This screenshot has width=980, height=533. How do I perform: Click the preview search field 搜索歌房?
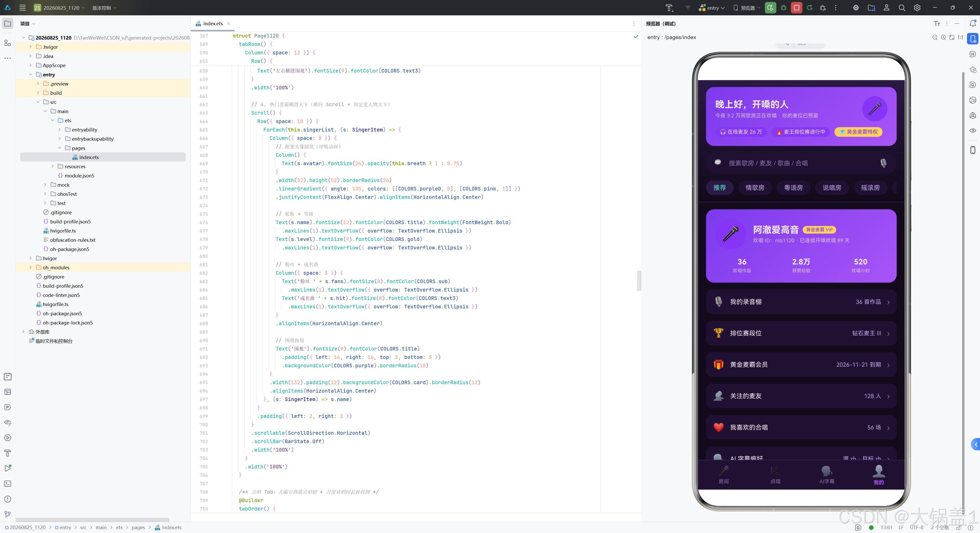[x=801, y=163]
